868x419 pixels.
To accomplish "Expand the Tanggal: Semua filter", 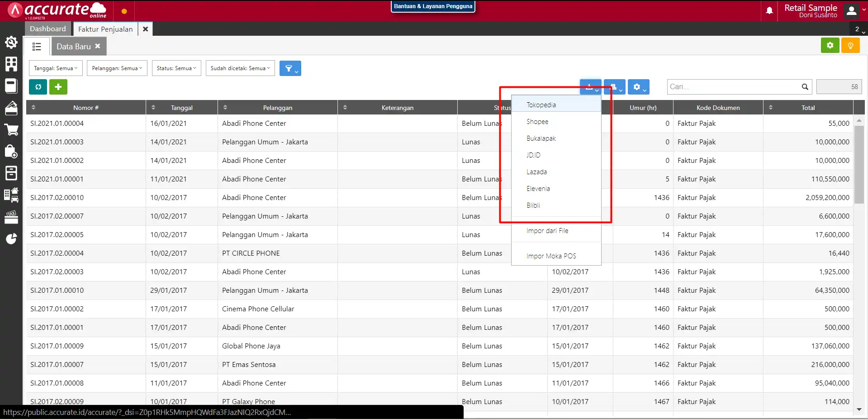I will coord(56,68).
